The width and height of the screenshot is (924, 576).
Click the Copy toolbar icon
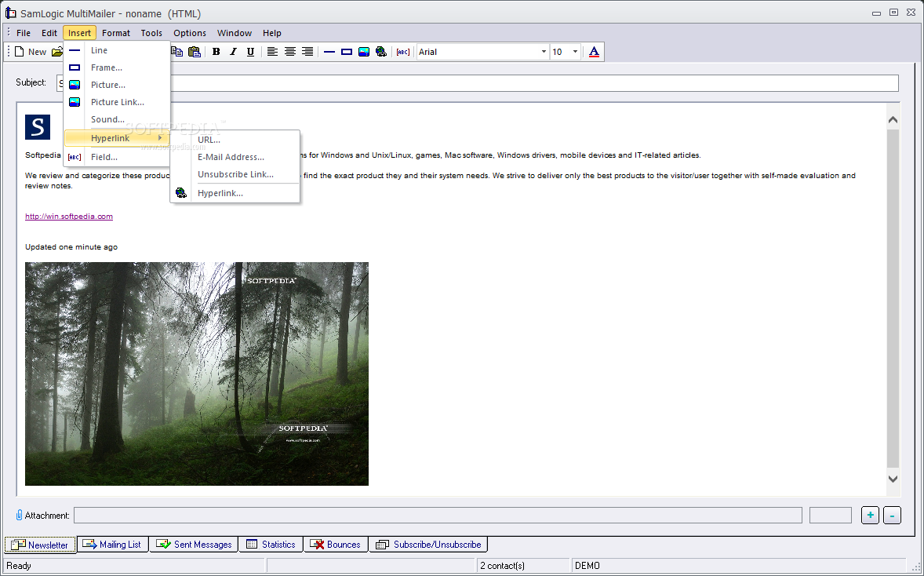(176, 52)
